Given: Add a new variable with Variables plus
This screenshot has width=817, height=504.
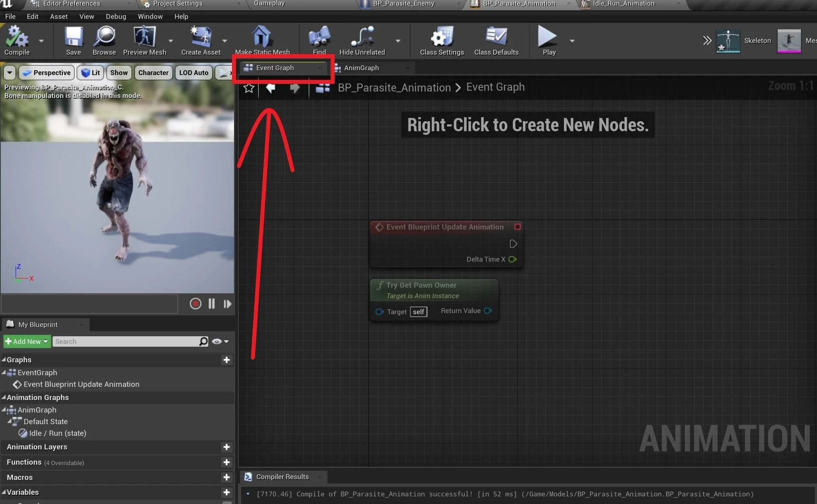Looking at the screenshot, I should [226, 492].
